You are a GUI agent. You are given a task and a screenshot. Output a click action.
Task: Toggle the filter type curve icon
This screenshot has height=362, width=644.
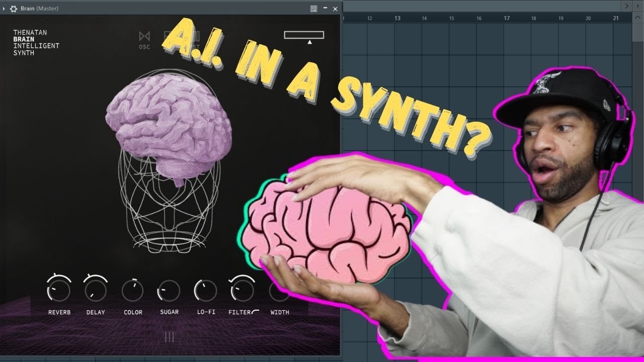[x=256, y=312]
